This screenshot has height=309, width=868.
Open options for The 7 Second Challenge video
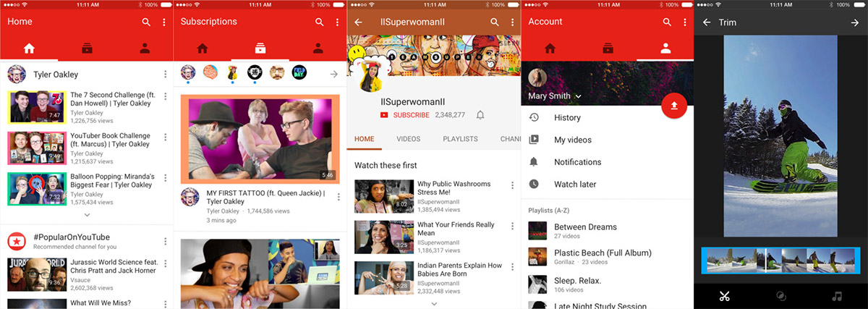click(x=166, y=97)
